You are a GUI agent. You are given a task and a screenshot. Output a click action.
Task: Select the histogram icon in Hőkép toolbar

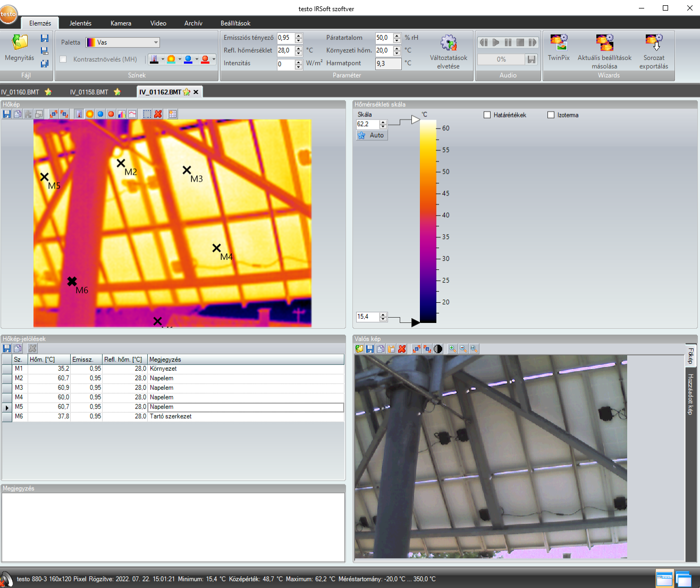click(121, 114)
